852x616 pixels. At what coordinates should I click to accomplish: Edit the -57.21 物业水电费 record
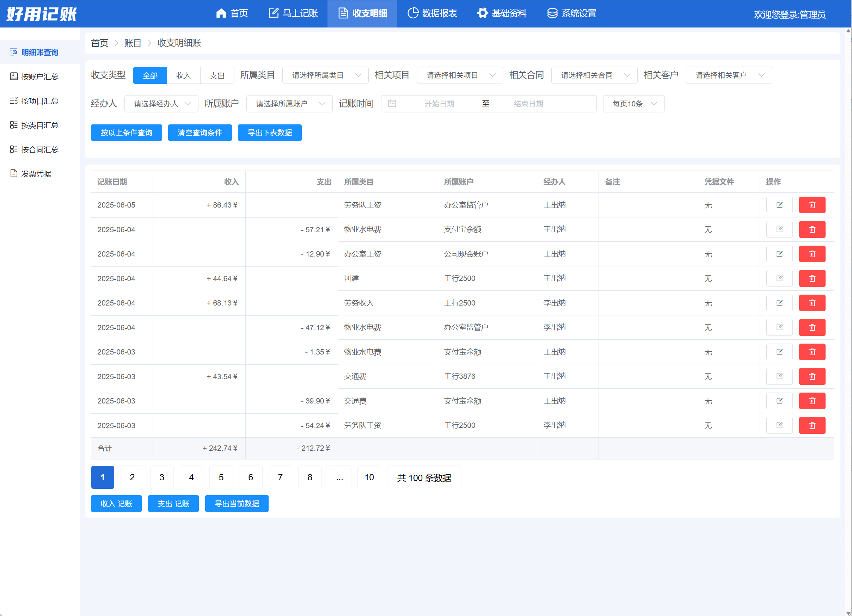pyautogui.click(x=779, y=229)
